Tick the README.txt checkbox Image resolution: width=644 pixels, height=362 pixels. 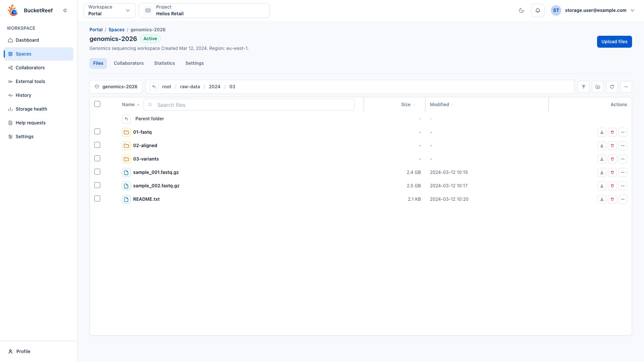pyautogui.click(x=97, y=199)
